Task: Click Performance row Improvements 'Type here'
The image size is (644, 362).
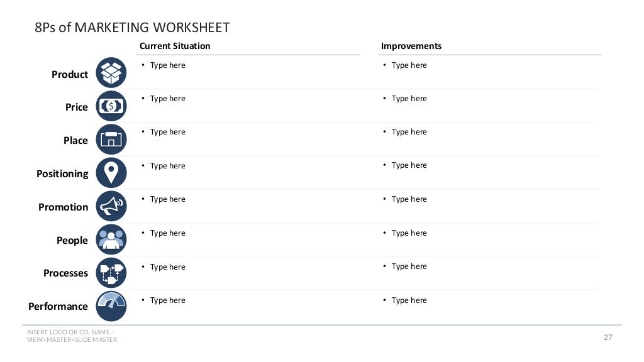Action: coord(409,300)
